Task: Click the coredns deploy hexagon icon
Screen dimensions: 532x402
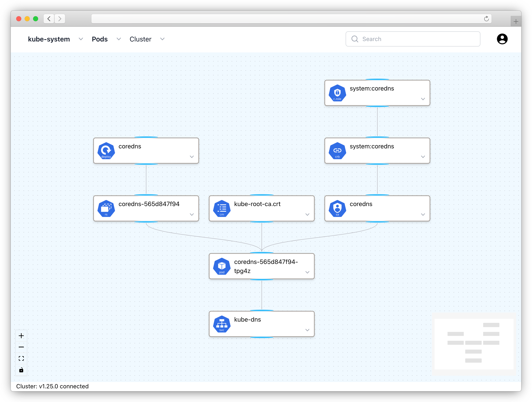Action: pos(106,151)
